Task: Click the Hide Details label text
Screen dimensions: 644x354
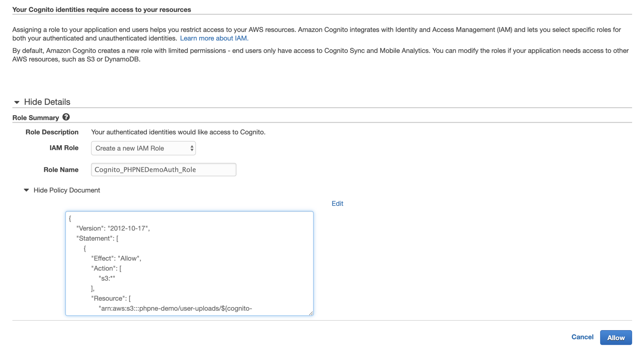Action: (47, 102)
